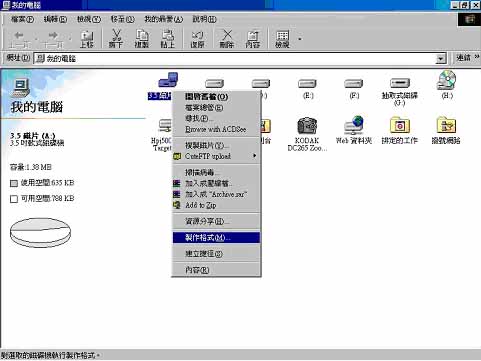Choose 資源分享(H)... sharing entry
Image resolution: width=481 pixels, height=361 pixels.
pos(216,221)
